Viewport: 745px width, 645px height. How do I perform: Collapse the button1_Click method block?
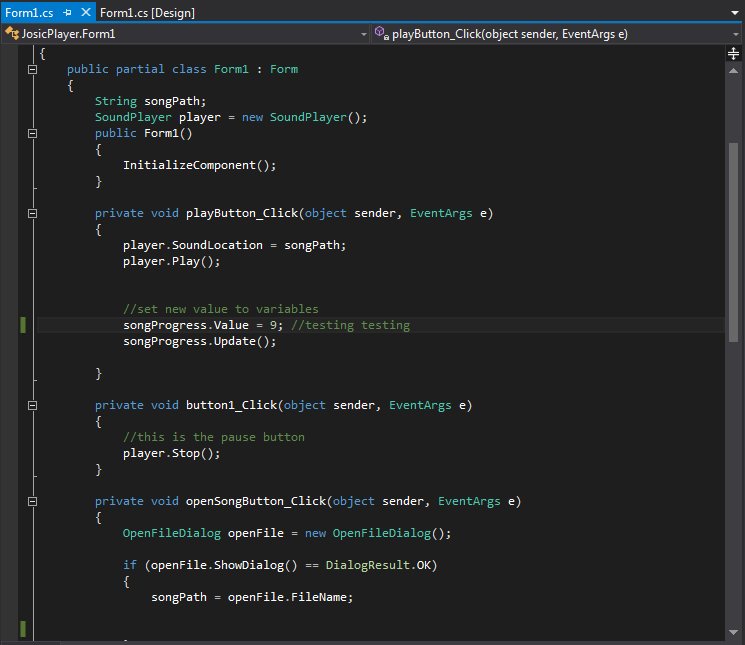coord(33,405)
